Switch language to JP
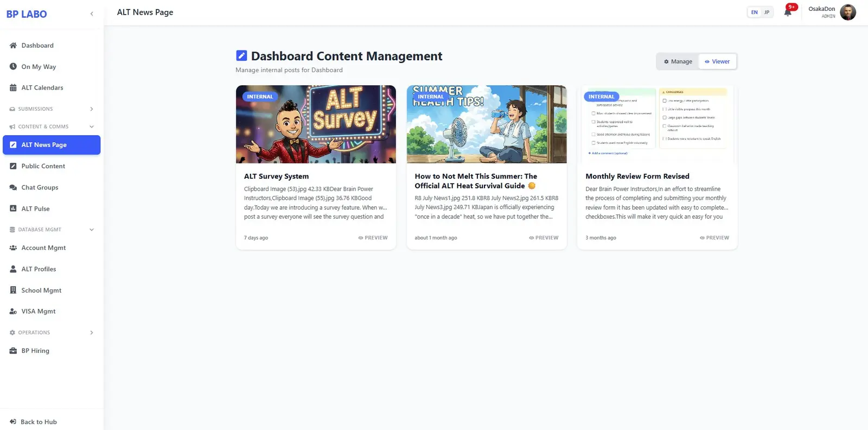Viewport: 868px width, 430px height. point(767,12)
